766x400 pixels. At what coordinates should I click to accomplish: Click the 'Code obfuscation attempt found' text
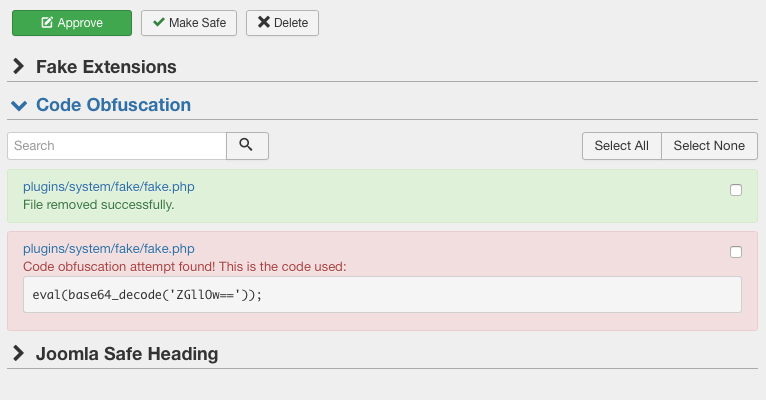[184, 267]
